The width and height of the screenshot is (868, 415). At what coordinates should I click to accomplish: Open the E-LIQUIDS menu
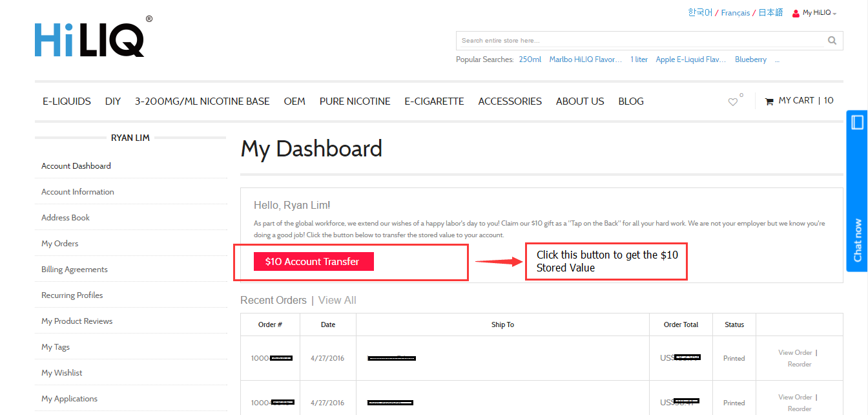pos(67,101)
